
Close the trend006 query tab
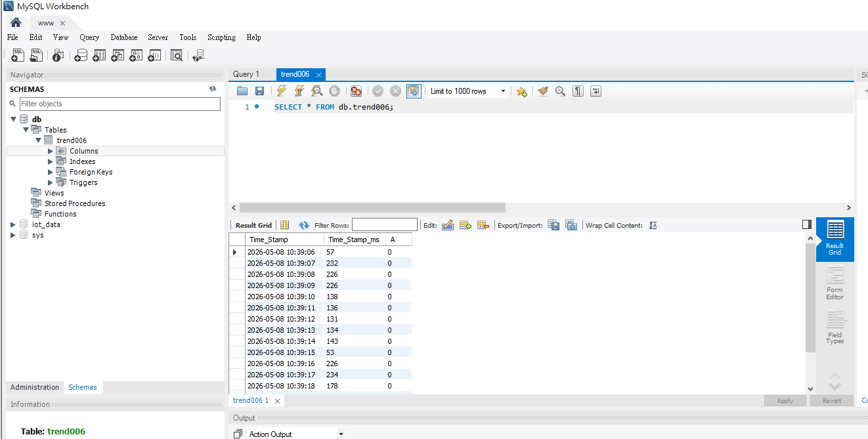click(318, 75)
